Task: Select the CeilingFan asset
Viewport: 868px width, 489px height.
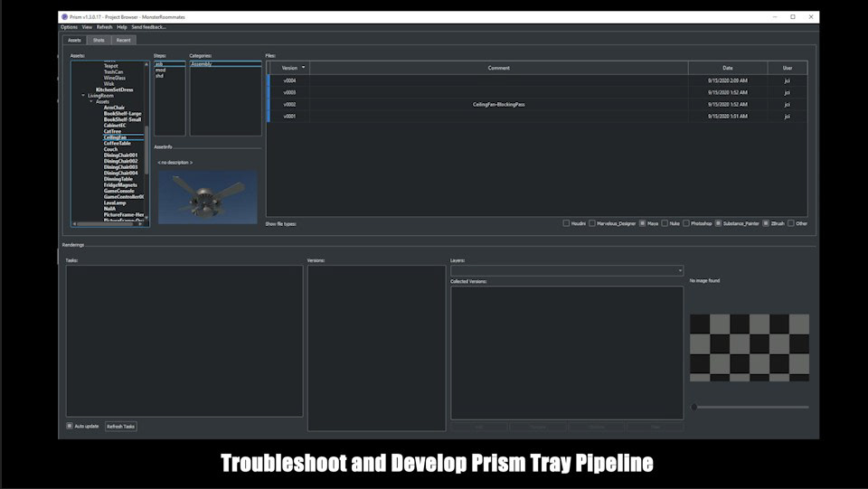Action: (x=115, y=137)
